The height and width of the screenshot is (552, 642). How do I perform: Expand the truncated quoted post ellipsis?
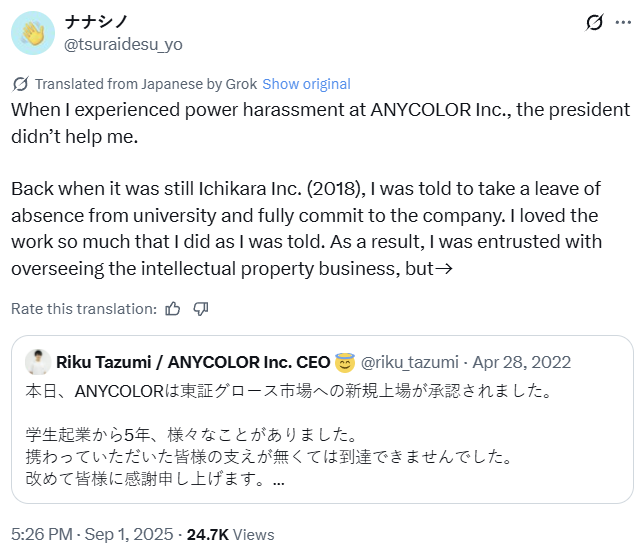(x=278, y=480)
